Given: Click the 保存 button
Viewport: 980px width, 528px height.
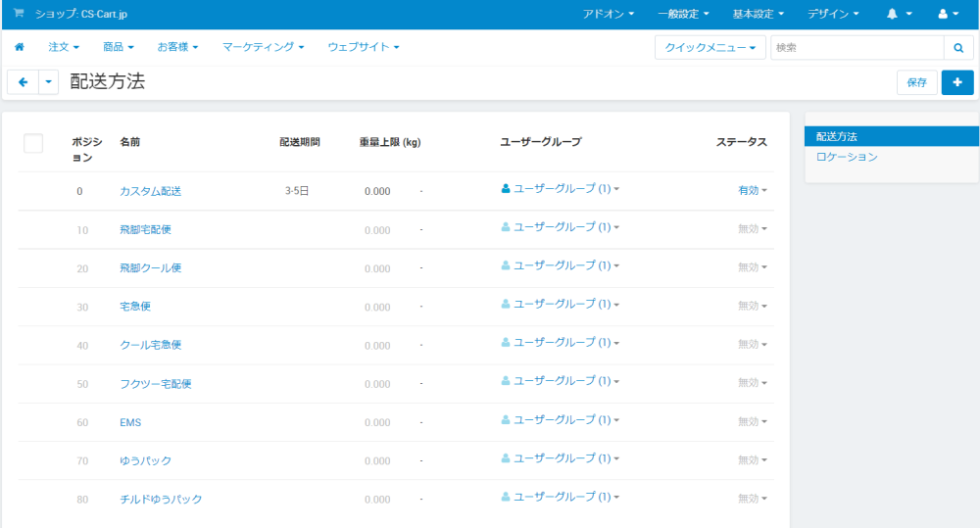Looking at the screenshot, I should tap(917, 82).
